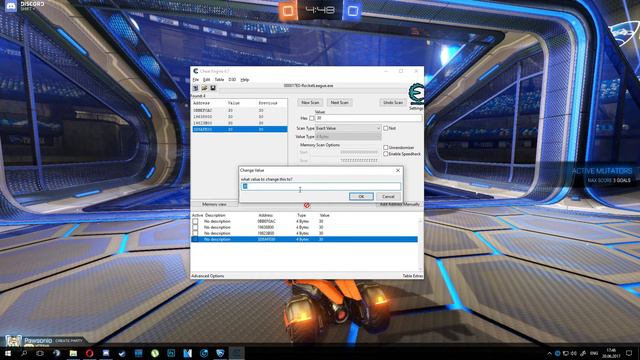Click the shield taskbar icon
Screen dimensions: 640x360
pyautogui.click(x=220, y=353)
